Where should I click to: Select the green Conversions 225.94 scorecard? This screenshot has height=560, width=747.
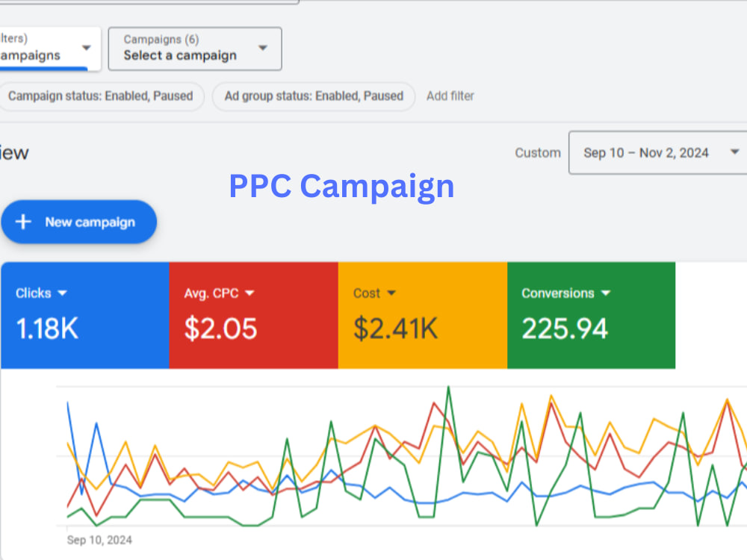591,315
